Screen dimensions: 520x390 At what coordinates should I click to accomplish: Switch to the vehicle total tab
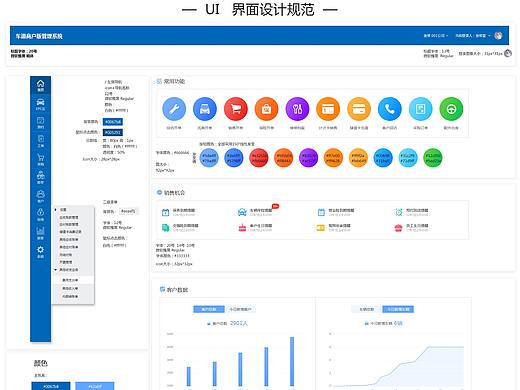(366, 309)
